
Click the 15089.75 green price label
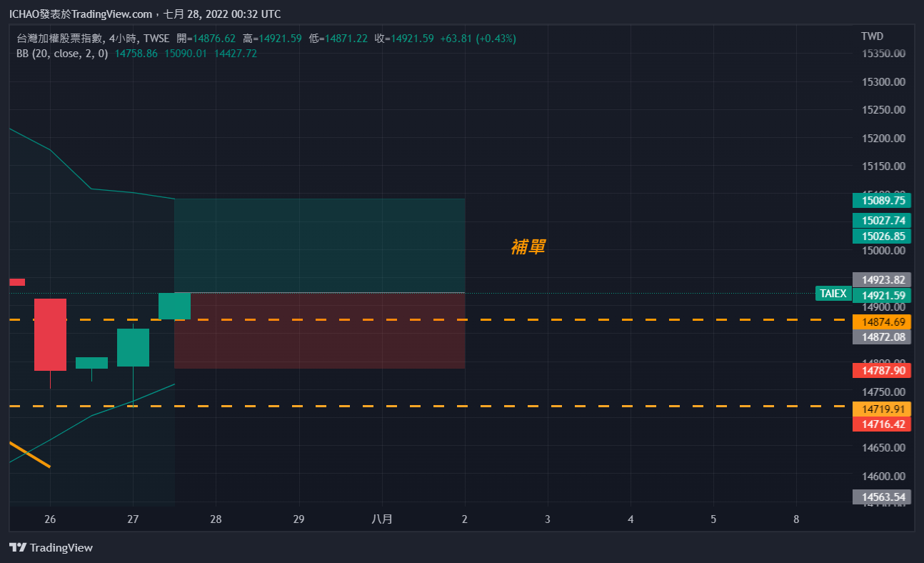coord(882,201)
